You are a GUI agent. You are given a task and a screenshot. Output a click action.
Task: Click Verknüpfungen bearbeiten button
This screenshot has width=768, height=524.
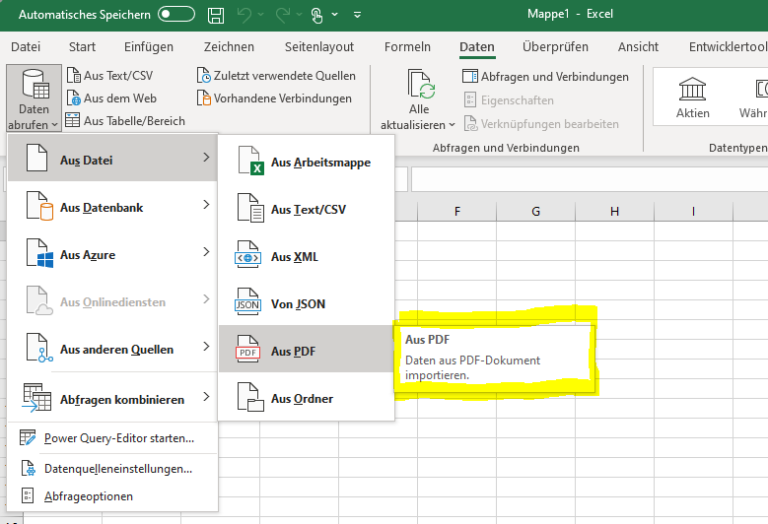coord(541,123)
